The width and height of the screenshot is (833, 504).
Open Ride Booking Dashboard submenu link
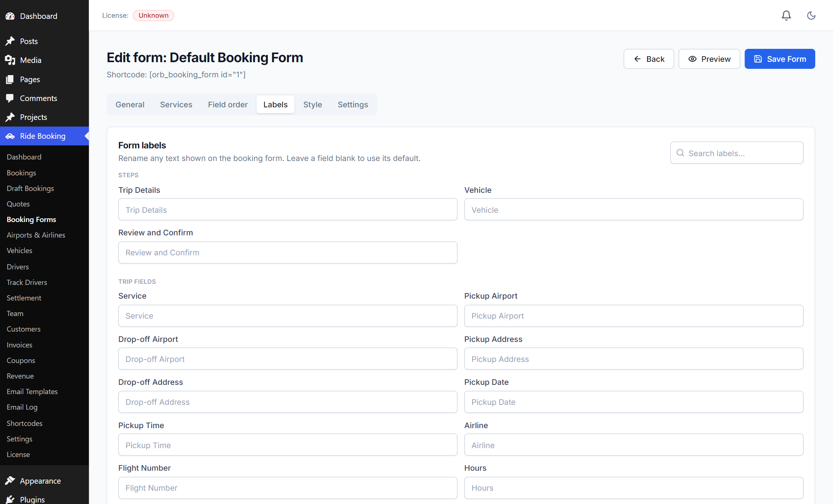pyautogui.click(x=24, y=157)
